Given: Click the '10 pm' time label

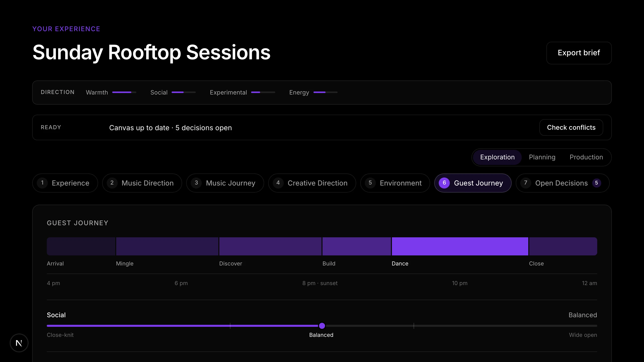Looking at the screenshot, I should click(x=460, y=283).
